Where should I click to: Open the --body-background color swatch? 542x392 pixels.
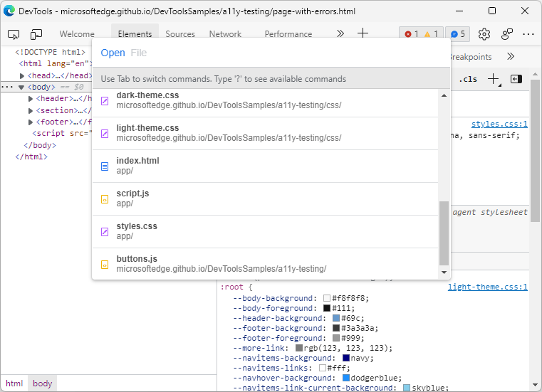tap(327, 298)
